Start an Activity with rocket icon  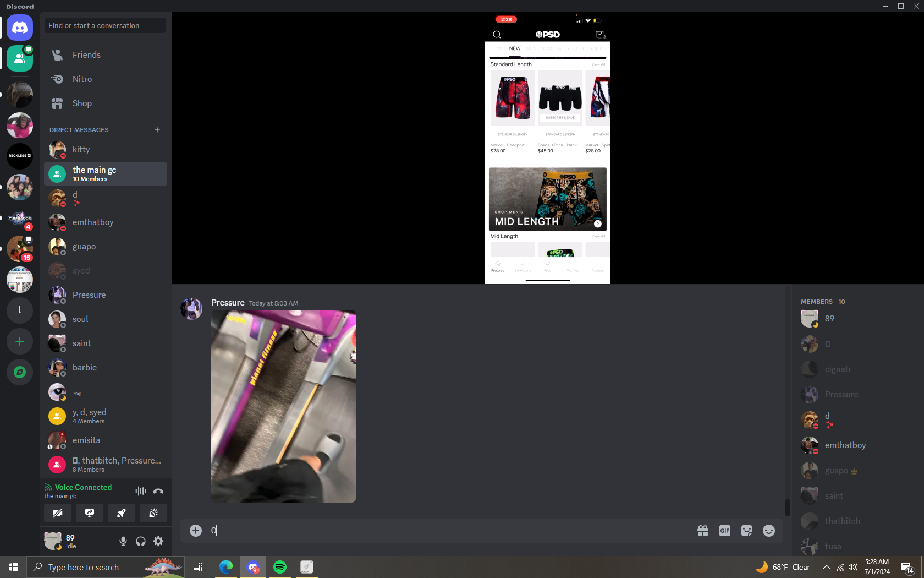point(122,513)
